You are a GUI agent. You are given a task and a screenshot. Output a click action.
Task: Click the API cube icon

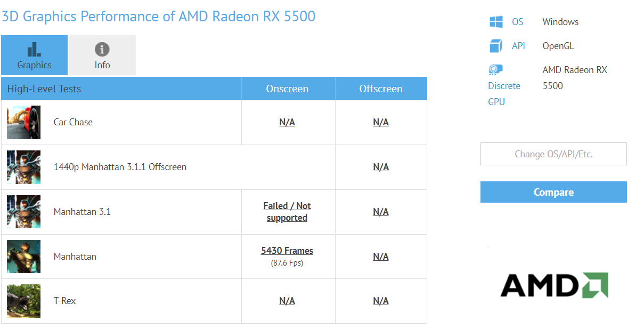(x=496, y=46)
